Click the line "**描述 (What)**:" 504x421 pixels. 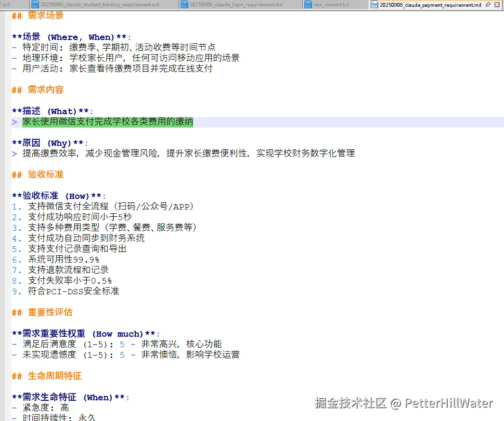tap(52, 111)
